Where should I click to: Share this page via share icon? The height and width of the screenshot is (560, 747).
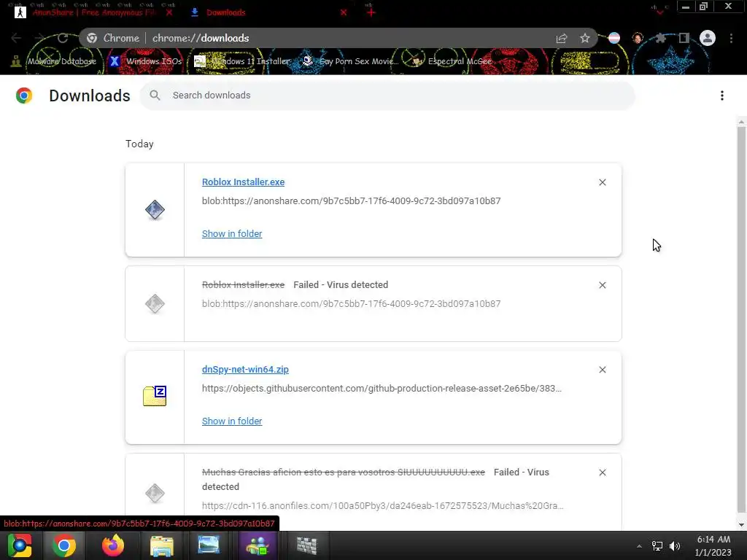click(562, 39)
